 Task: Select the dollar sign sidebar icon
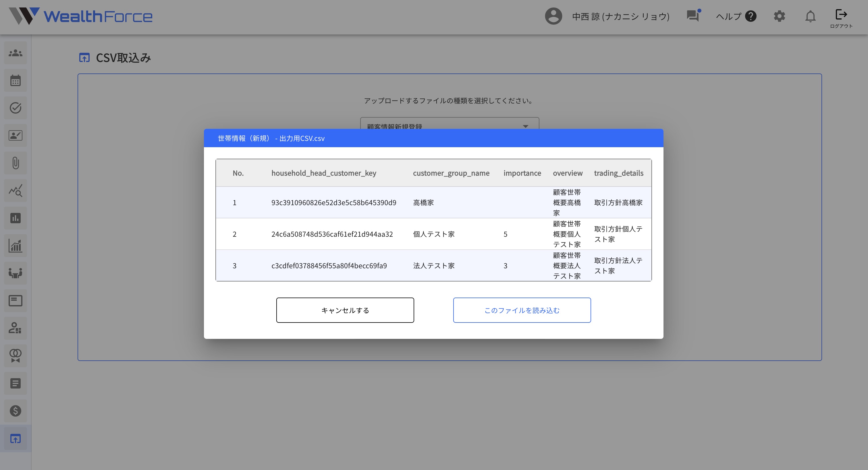tap(15, 411)
